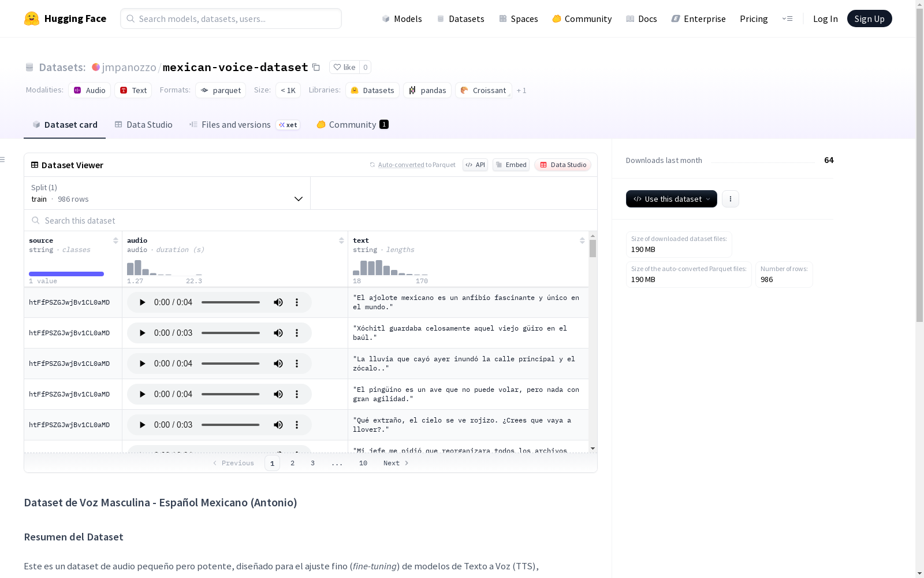Open the dataset Community tab

[x=352, y=125]
